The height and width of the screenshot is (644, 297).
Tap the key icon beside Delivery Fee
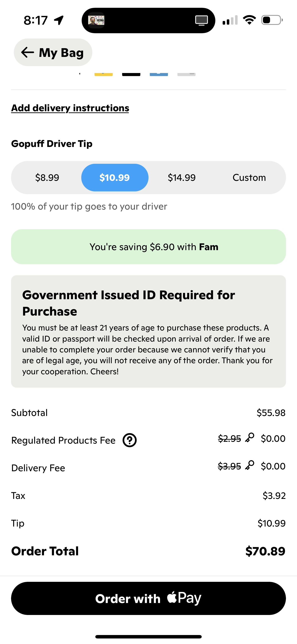250,465
